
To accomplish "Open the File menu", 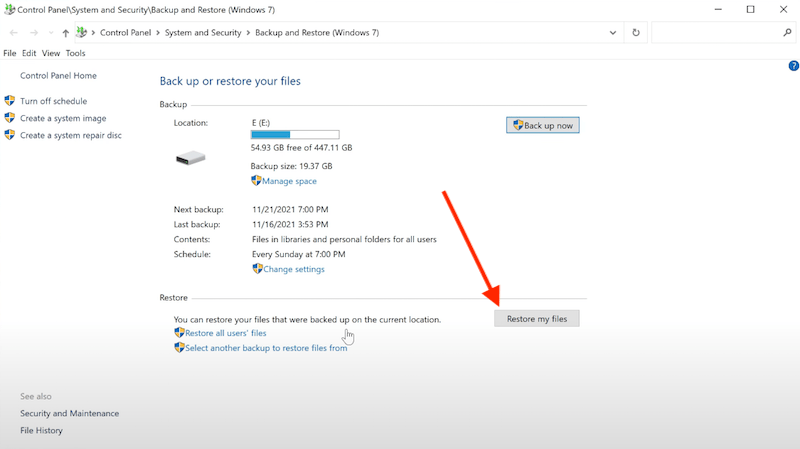I will [10, 53].
